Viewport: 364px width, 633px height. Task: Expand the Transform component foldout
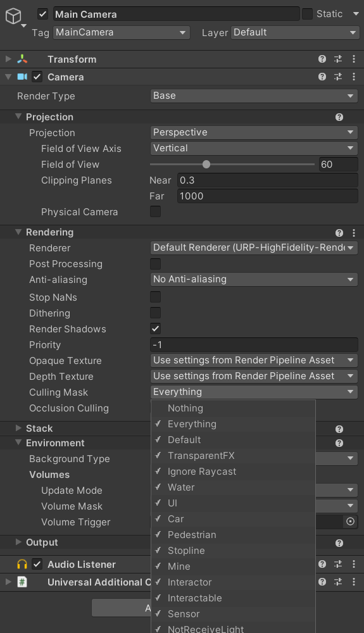pos(8,59)
